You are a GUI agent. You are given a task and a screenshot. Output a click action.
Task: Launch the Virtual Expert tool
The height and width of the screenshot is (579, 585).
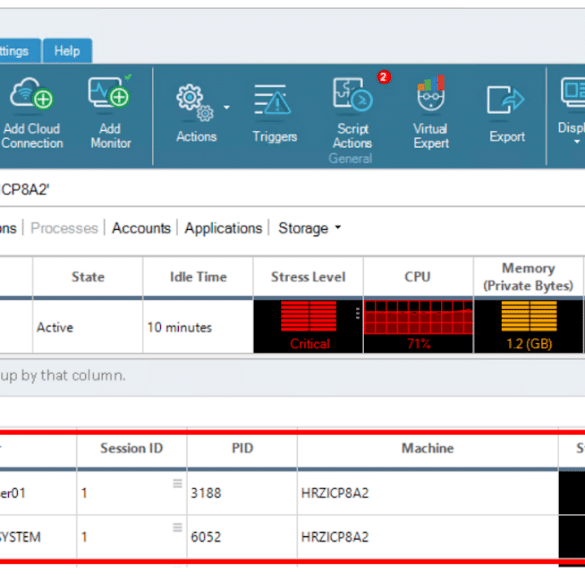pyautogui.click(x=431, y=93)
